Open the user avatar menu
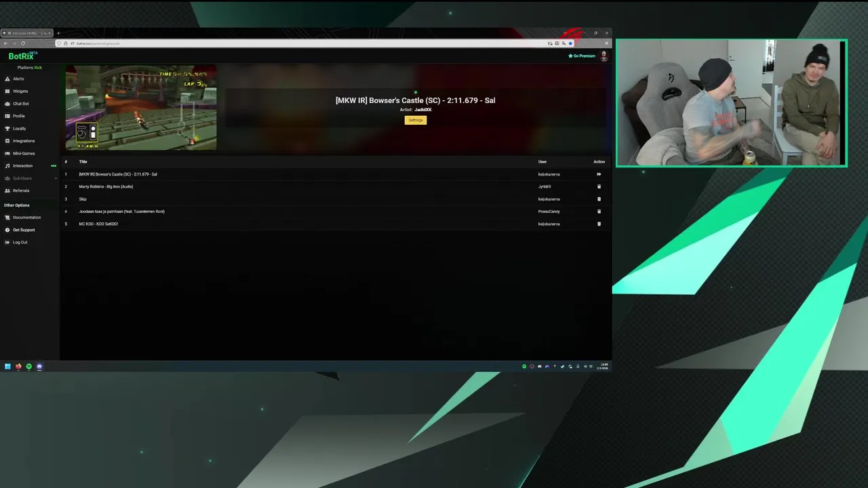868x488 pixels. coord(604,56)
